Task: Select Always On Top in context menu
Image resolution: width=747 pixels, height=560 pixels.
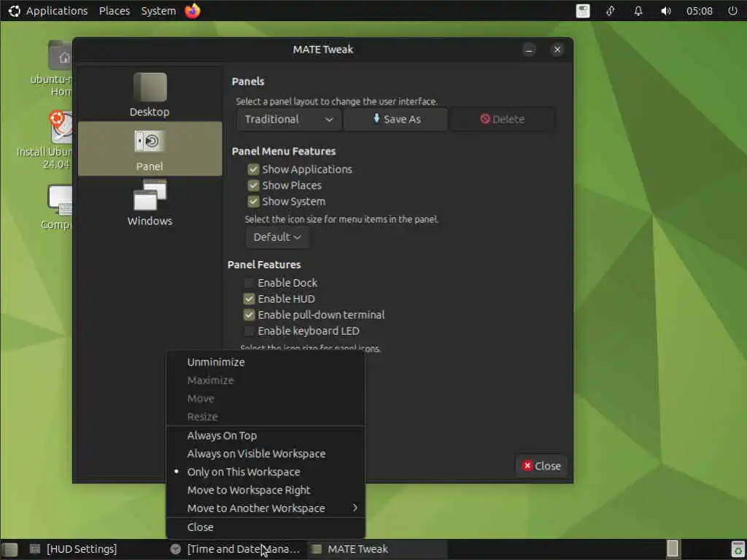Action: [266, 436]
